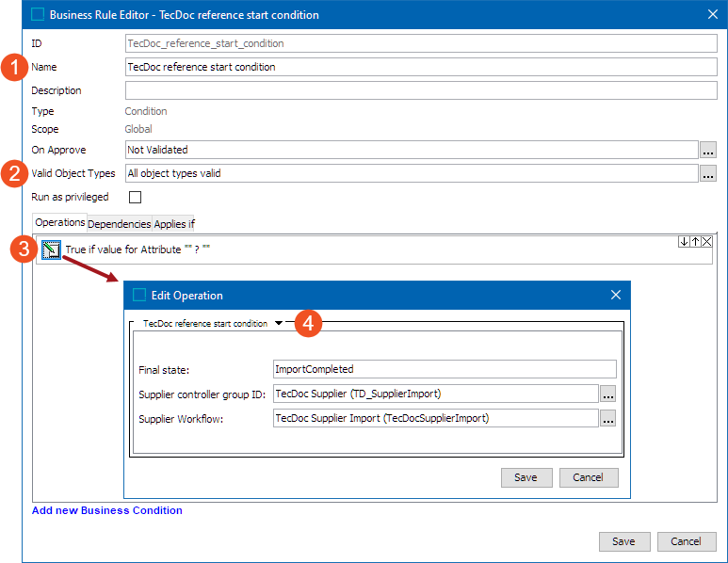The image size is (728, 563).
Task: Select the 'True if value for Attribute' operation text
Action: tap(138, 249)
